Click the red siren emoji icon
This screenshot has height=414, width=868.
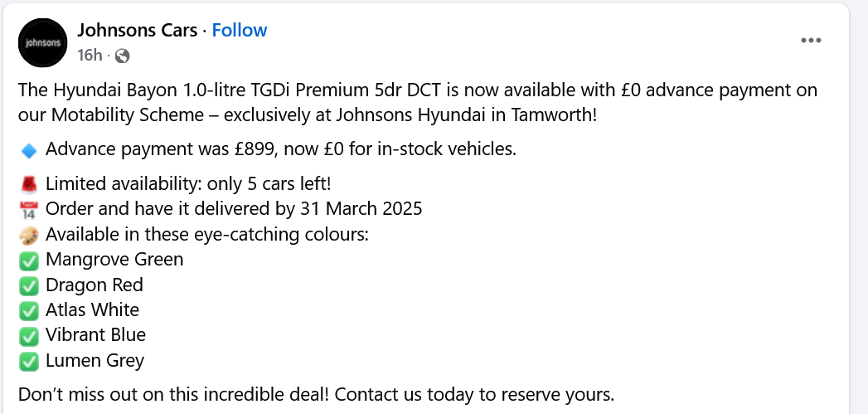(29, 184)
